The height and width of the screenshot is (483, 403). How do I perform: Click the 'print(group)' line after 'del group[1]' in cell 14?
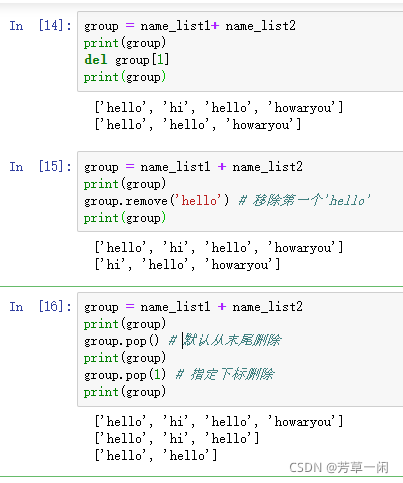tap(125, 77)
